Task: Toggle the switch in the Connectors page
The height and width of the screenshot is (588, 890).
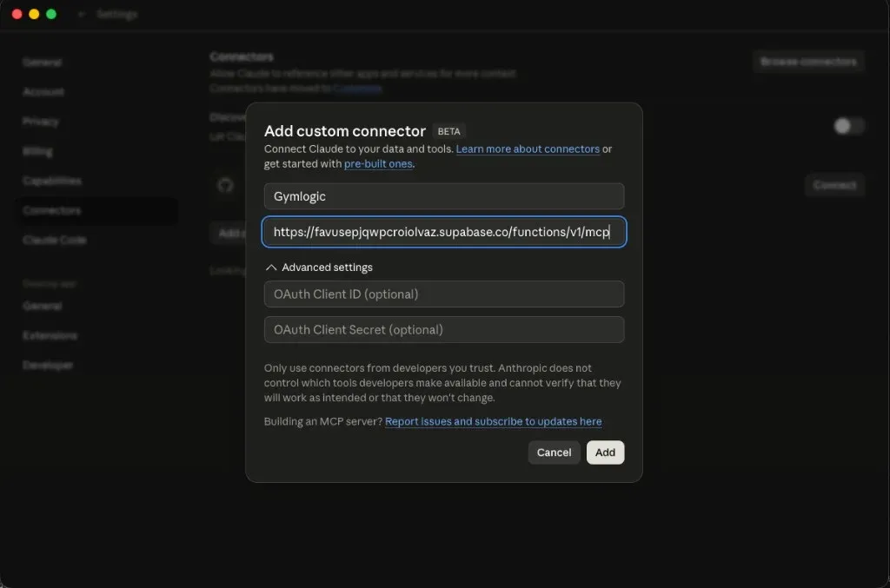Action: (x=848, y=126)
